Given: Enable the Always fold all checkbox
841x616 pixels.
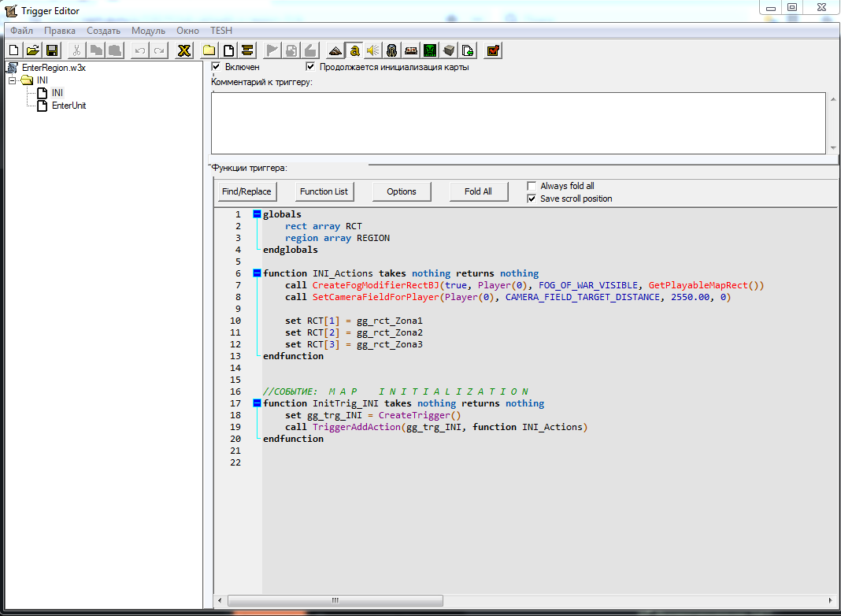Looking at the screenshot, I should click(x=532, y=186).
